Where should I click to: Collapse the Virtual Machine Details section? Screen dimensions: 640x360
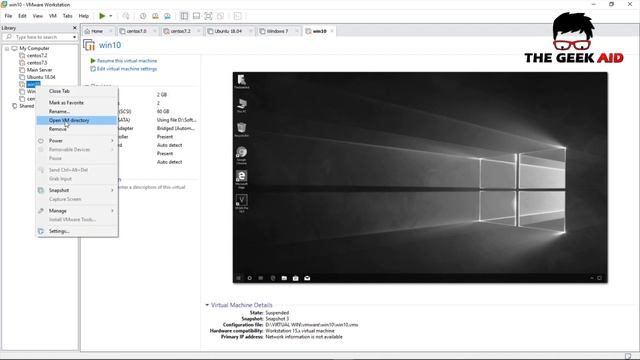[207, 305]
